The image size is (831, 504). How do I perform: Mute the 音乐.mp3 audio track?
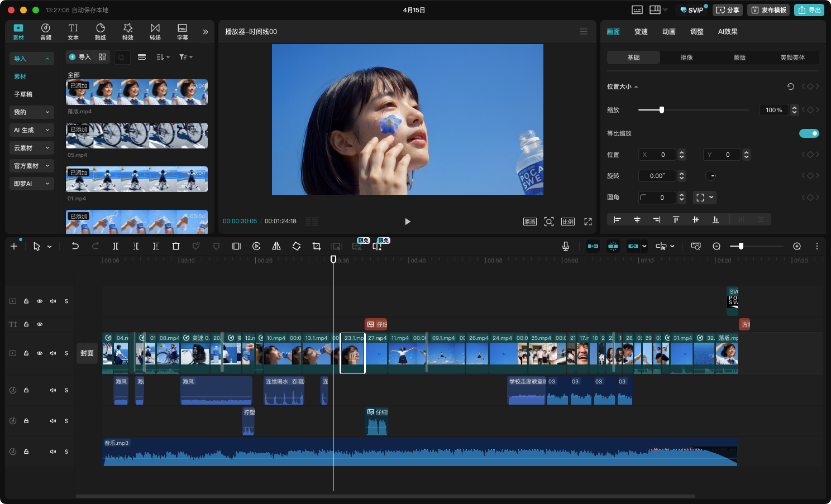[53, 452]
